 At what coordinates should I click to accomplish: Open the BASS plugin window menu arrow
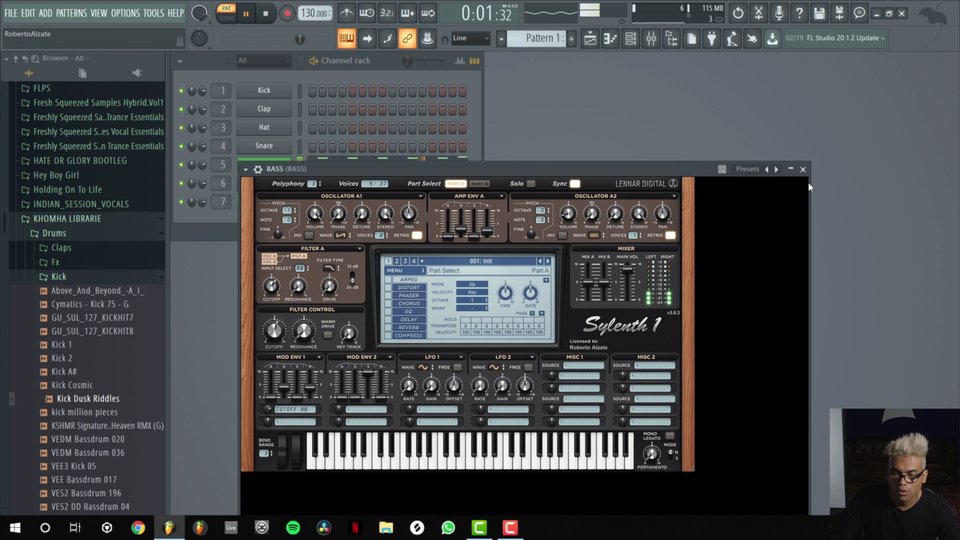(x=246, y=169)
